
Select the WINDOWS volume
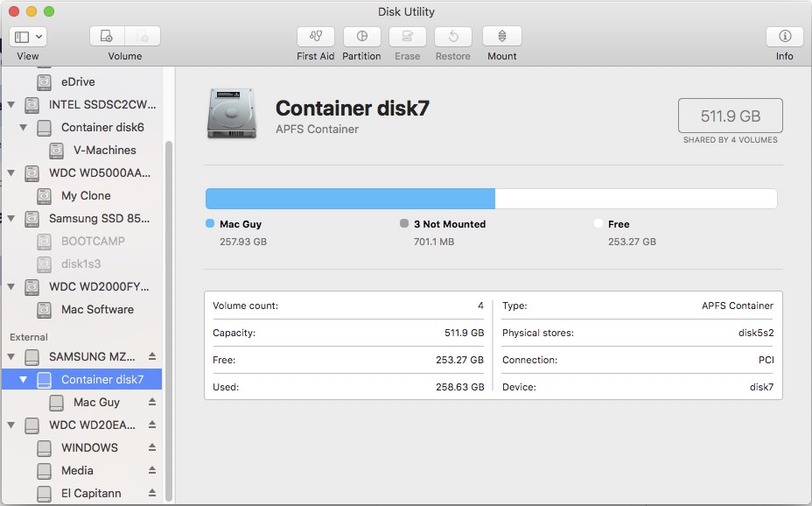point(89,448)
